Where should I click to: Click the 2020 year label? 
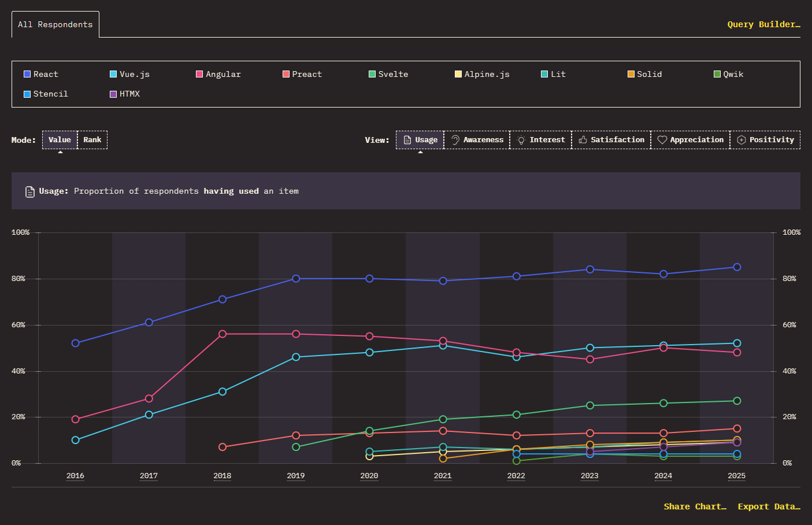tap(369, 476)
